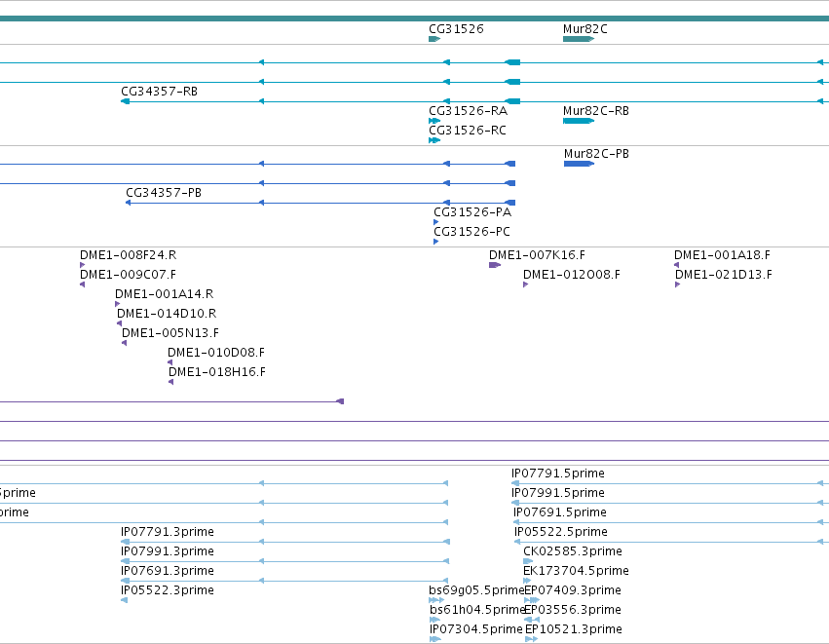Screen dimensions: 829x644
Task: Select the CG31526 gene label
Action: point(456,28)
